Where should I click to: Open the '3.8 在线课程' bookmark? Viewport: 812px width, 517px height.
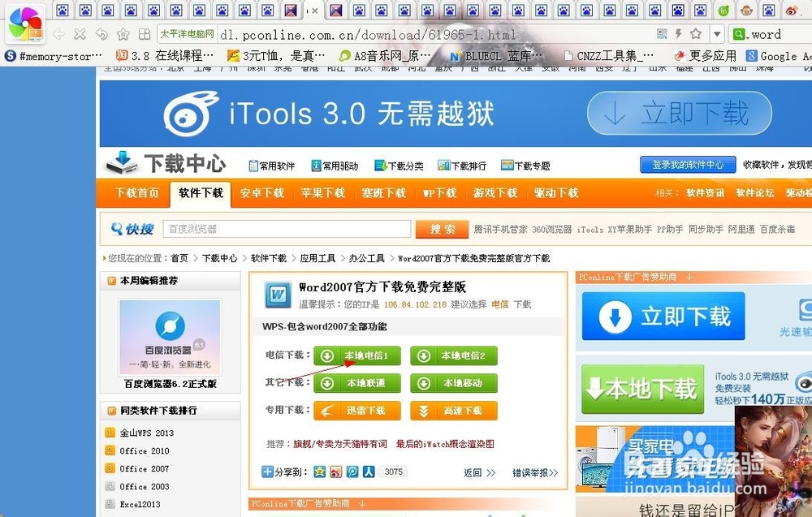[164, 55]
